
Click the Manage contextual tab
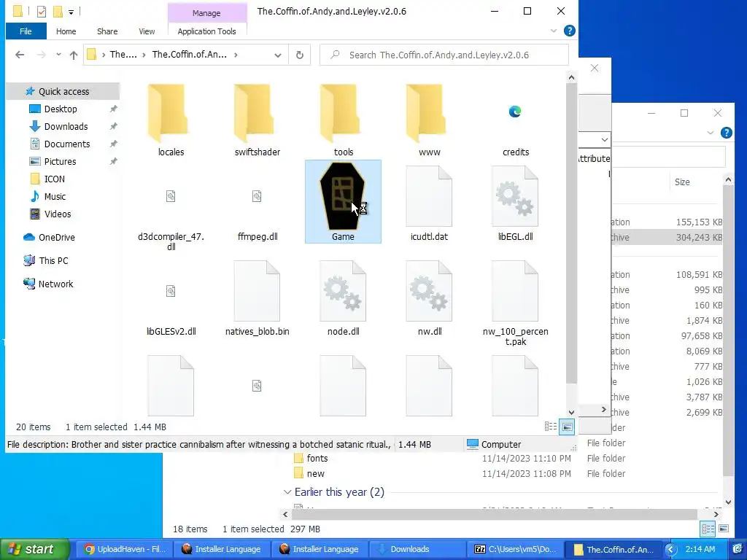pyautogui.click(x=206, y=13)
